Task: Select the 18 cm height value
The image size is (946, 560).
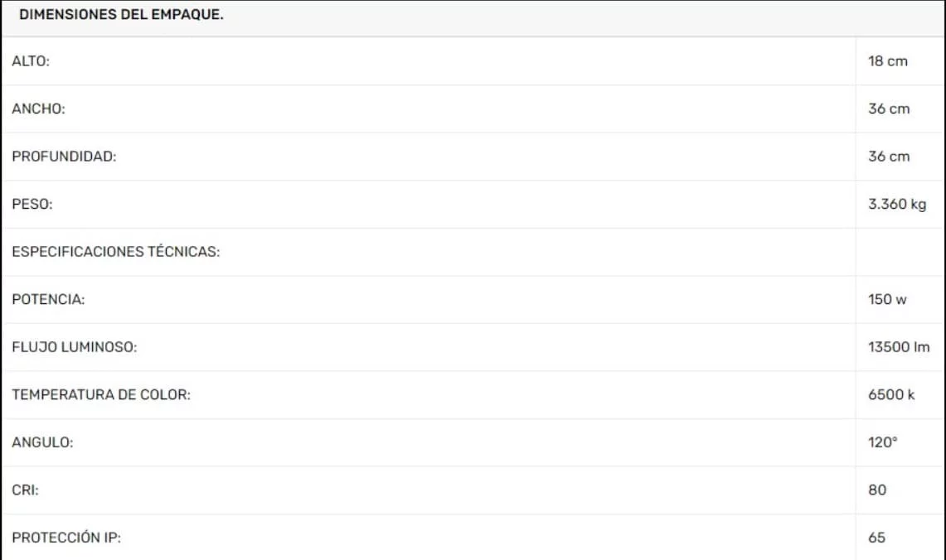Action: (x=887, y=60)
